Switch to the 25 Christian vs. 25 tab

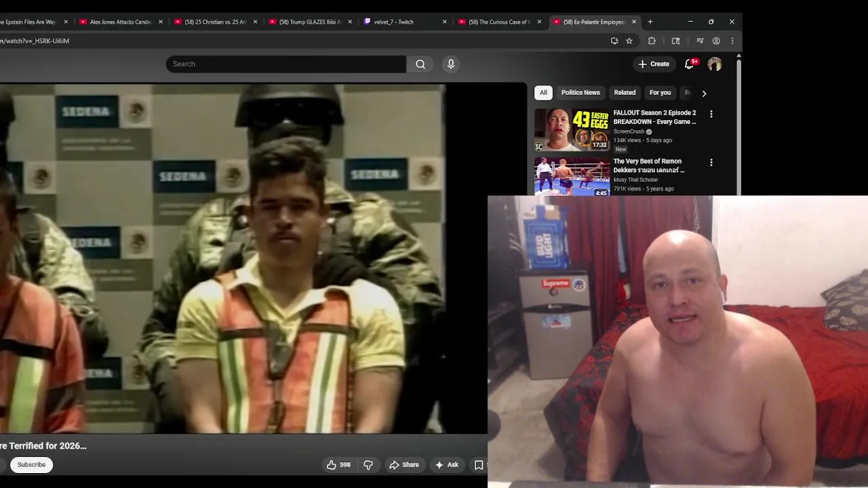coord(216,22)
